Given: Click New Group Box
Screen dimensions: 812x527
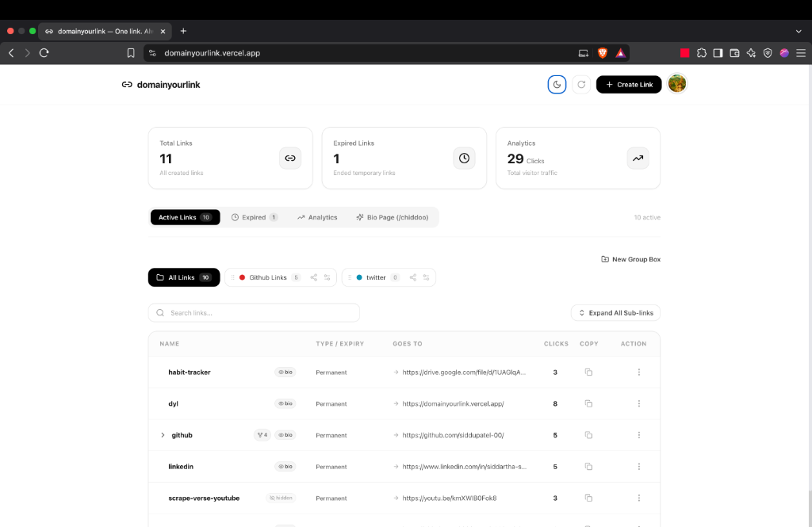Looking at the screenshot, I should coord(630,259).
